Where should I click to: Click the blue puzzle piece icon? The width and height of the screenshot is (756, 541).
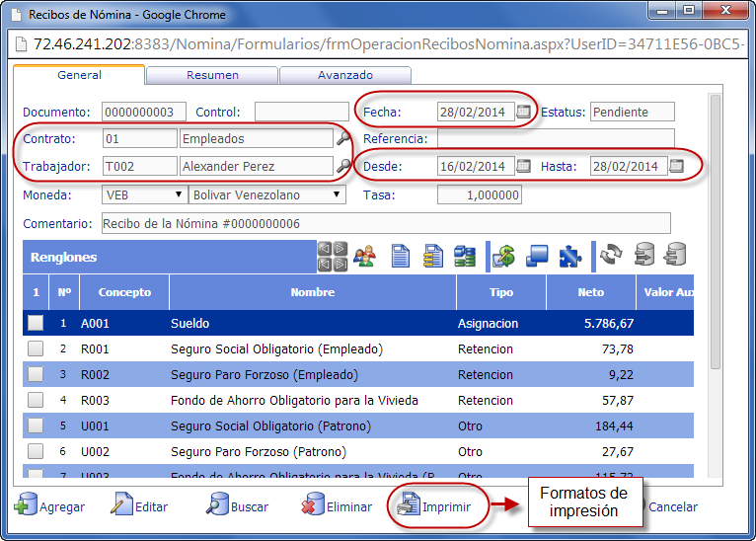569,256
